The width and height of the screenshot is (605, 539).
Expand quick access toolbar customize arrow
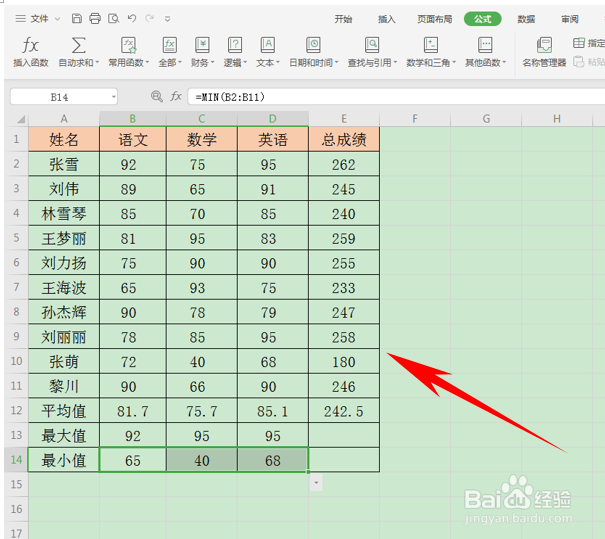tap(167, 19)
